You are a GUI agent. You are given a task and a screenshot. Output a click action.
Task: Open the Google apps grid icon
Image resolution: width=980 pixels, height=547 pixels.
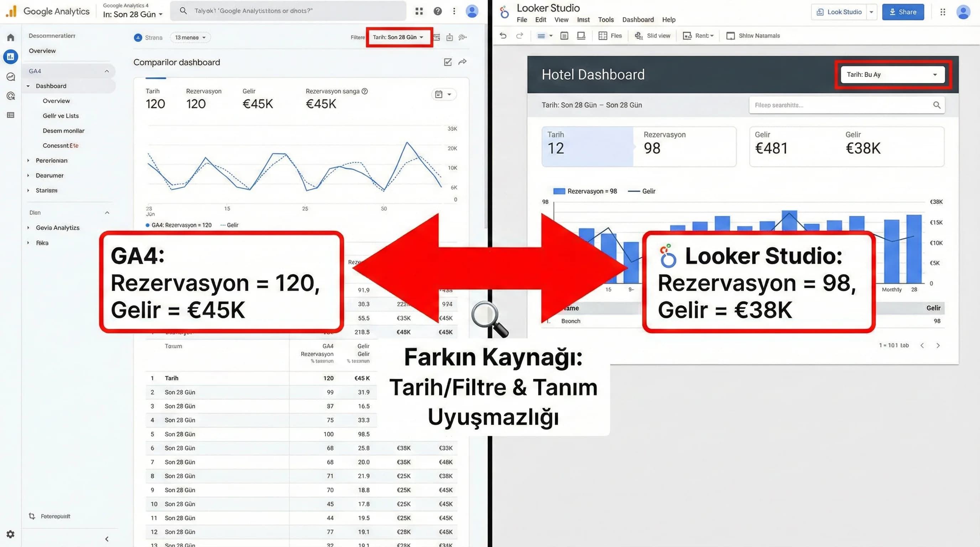(419, 11)
